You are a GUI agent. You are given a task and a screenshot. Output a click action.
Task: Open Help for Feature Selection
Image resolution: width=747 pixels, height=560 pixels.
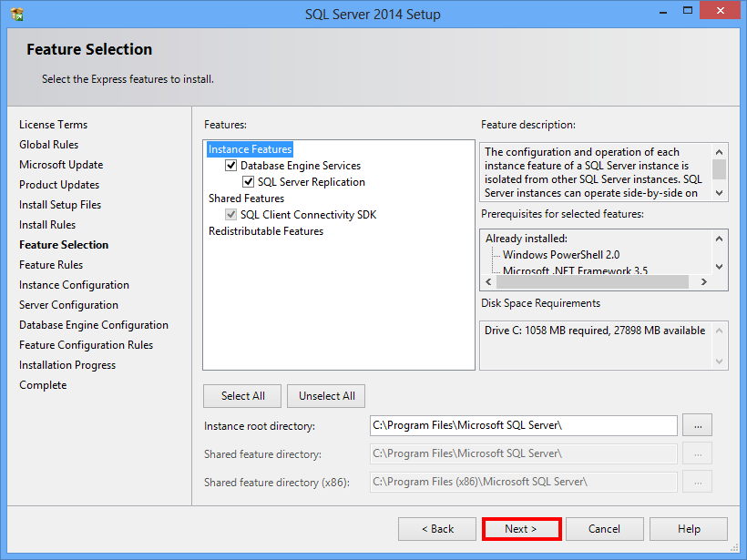689,529
